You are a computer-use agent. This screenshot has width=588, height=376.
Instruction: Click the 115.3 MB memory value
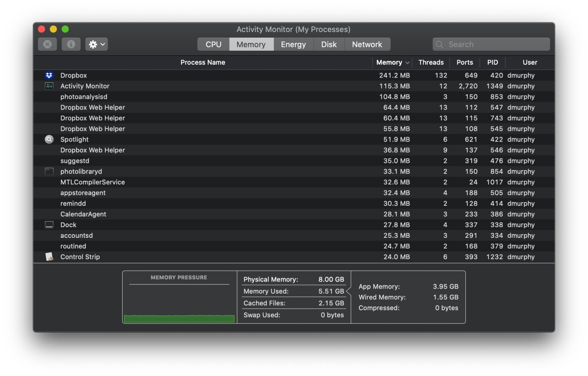[394, 86]
